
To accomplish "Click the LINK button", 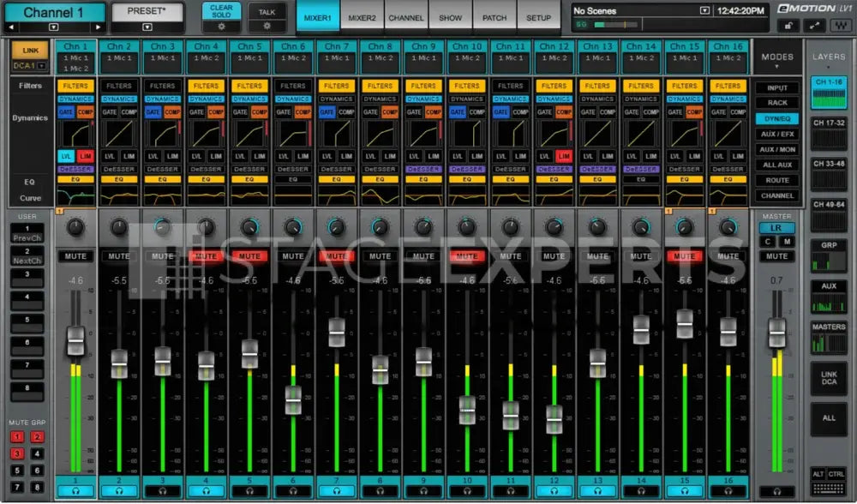I will (30, 51).
